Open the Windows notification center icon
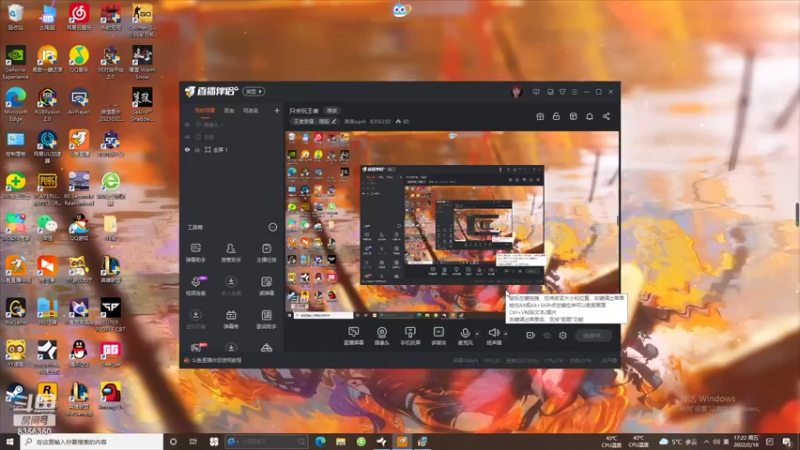Image resolution: width=800 pixels, height=450 pixels. pos(787,441)
